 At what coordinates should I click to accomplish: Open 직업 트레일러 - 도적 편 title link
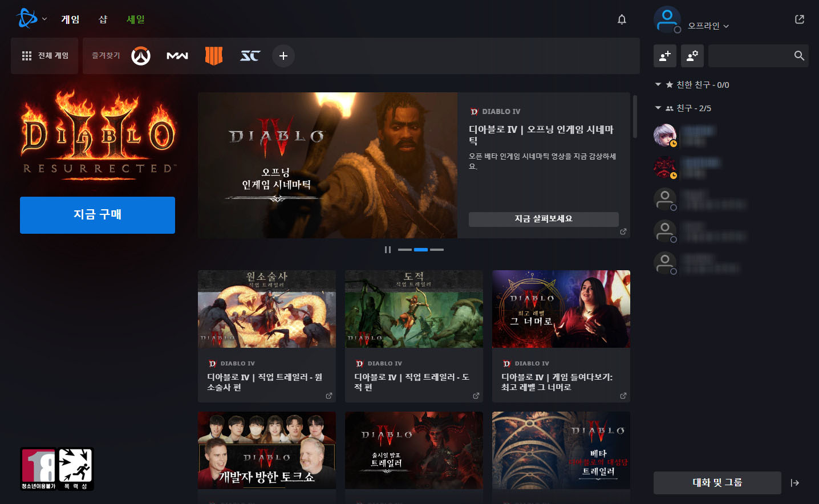412,382
